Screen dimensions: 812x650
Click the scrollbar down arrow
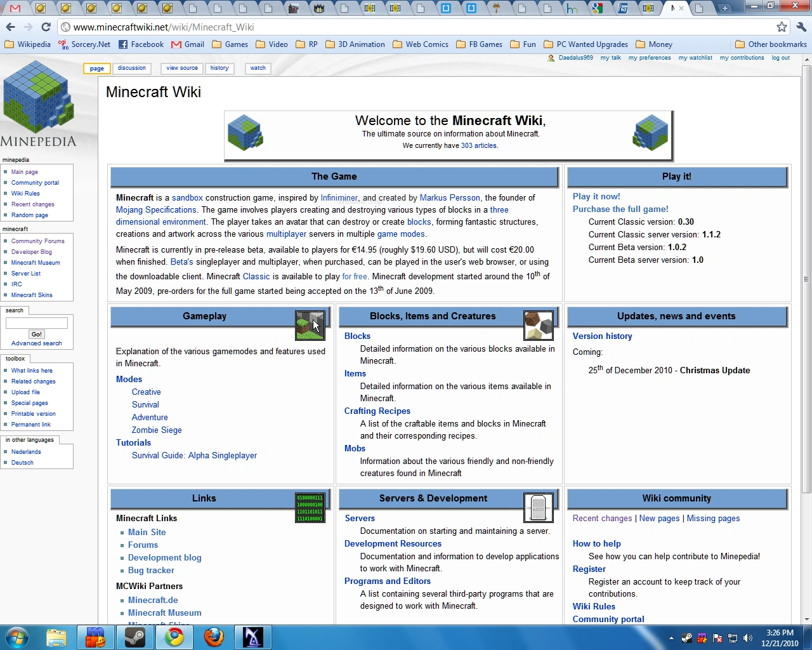pyautogui.click(x=806, y=619)
